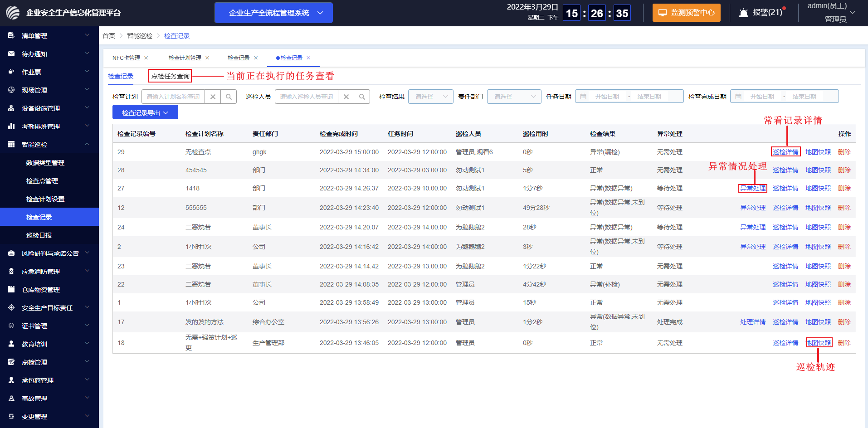
Task: Click the 证书管理 sidebar icon
Action: click(11, 326)
